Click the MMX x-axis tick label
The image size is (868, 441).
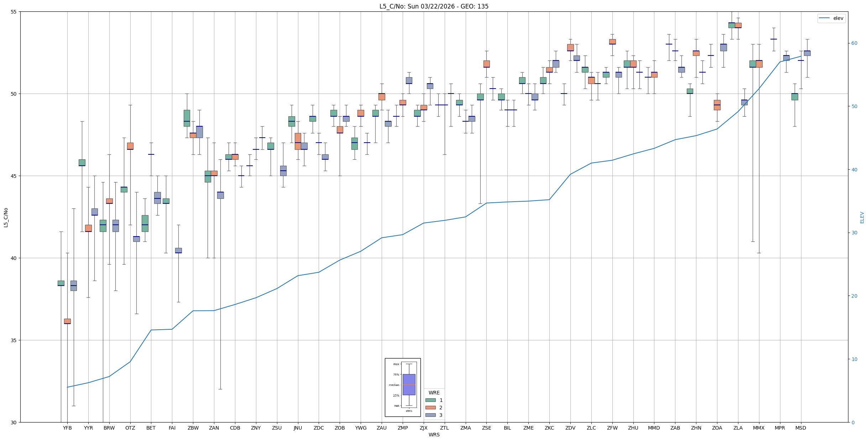(x=759, y=428)
